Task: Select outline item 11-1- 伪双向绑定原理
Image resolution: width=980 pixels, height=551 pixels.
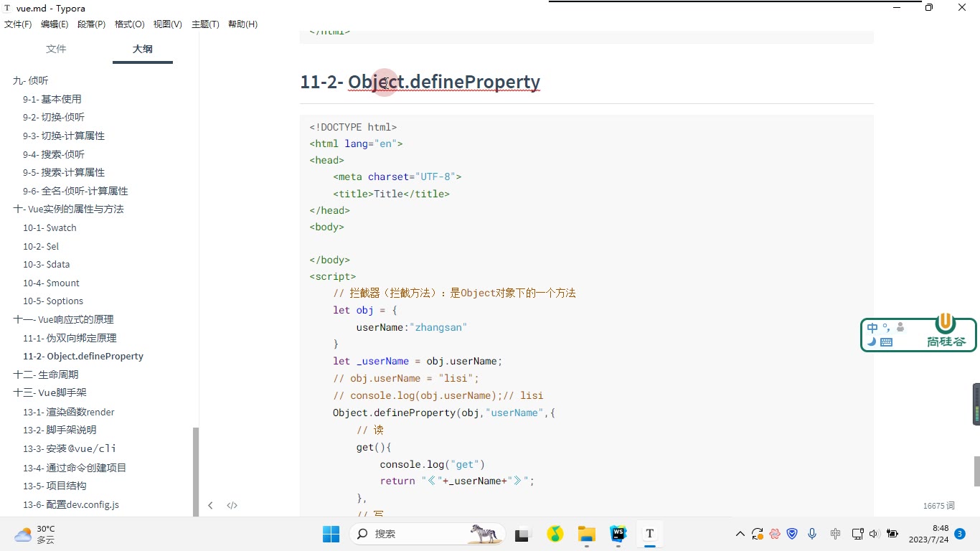Action: click(70, 338)
